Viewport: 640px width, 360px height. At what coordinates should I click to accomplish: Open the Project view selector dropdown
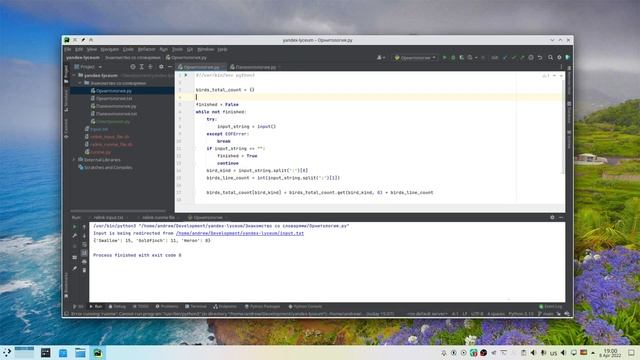pyautogui.click(x=88, y=67)
